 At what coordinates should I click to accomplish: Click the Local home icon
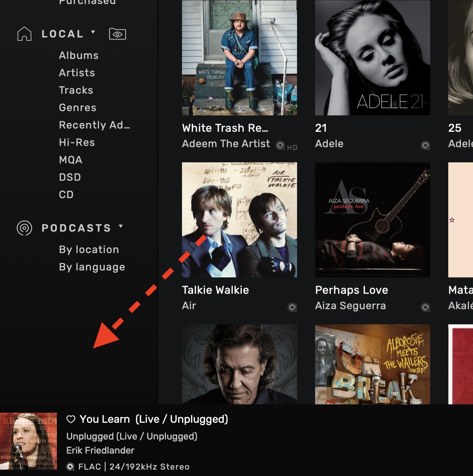point(24,34)
